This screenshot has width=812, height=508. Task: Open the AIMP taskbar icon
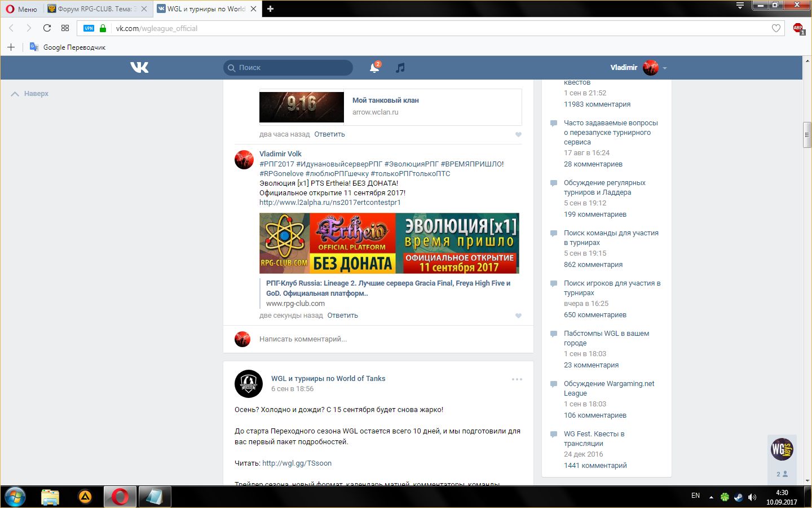point(85,497)
